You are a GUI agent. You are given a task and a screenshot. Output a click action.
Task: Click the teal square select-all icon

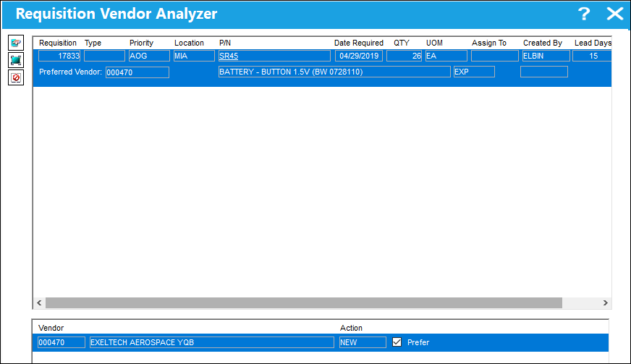[x=16, y=60]
